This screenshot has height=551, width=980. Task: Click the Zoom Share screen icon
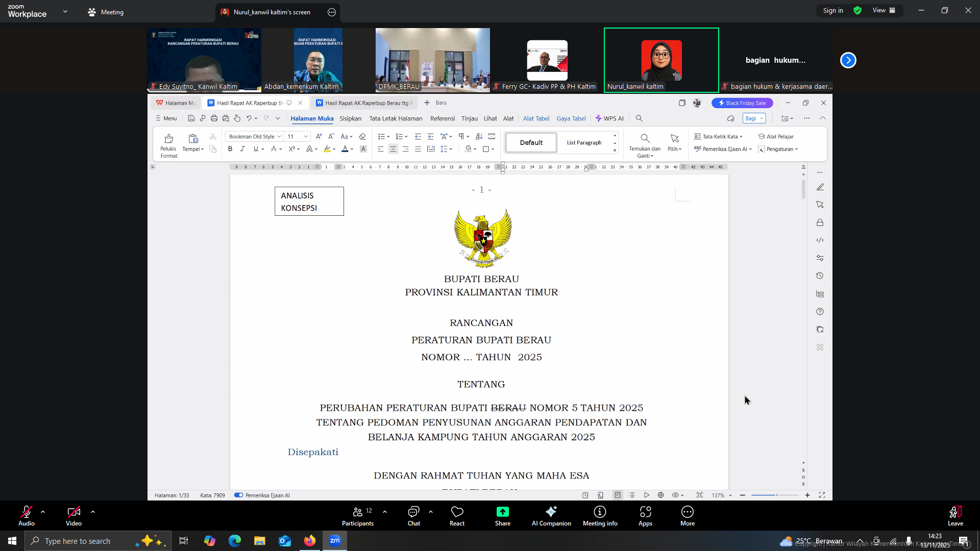pyautogui.click(x=502, y=512)
